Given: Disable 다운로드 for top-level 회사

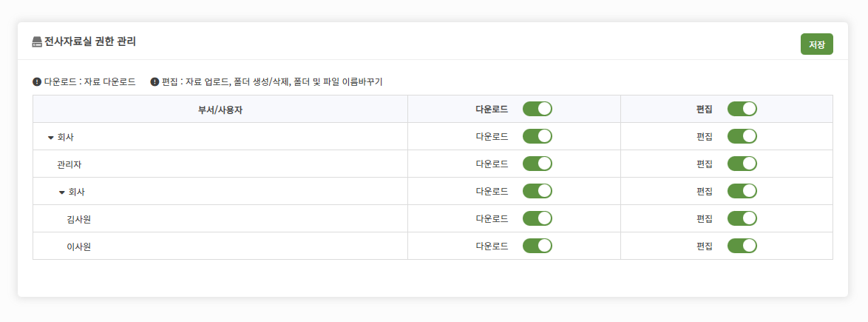Looking at the screenshot, I should (x=537, y=136).
